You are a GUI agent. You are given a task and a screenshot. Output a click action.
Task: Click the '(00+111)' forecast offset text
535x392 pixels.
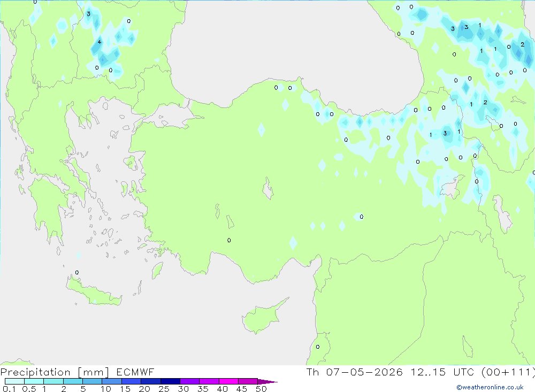tap(508, 372)
